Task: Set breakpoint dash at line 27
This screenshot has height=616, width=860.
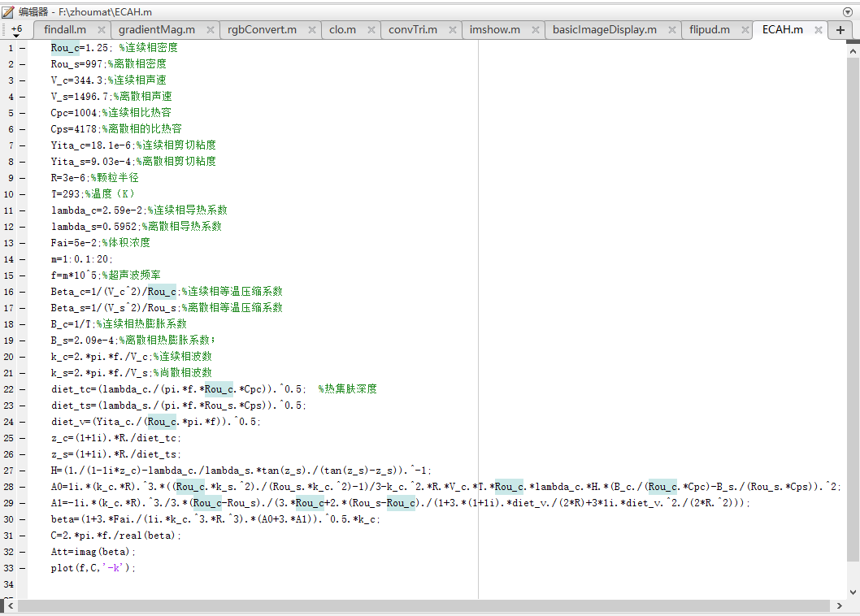Action: coord(22,471)
